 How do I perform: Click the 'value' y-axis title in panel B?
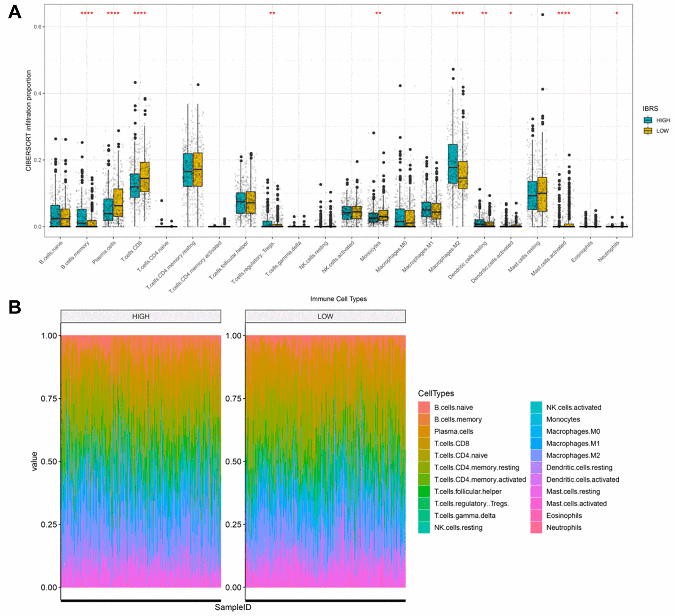[34, 461]
